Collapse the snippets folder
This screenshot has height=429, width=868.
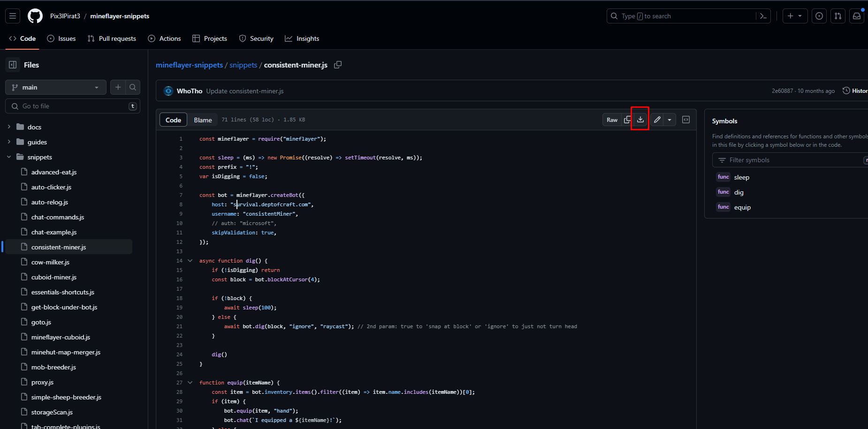click(x=9, y=157)
